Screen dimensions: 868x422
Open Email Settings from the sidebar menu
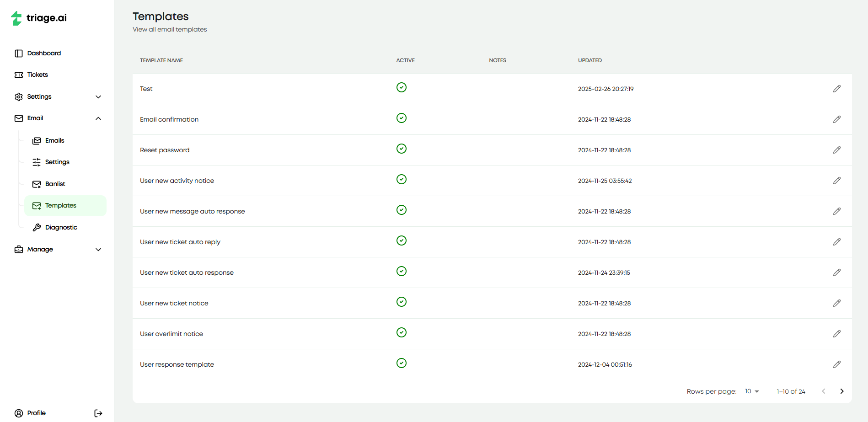(57, 162)
